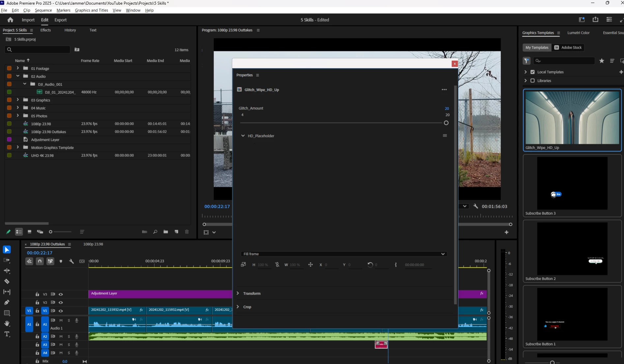
Task: Select the Razor tool
Action: [7, 281]
